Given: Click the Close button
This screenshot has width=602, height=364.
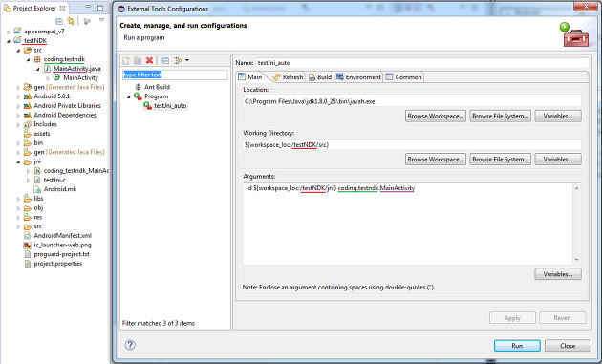Looking at the screenshot, I should coord(568,346).
